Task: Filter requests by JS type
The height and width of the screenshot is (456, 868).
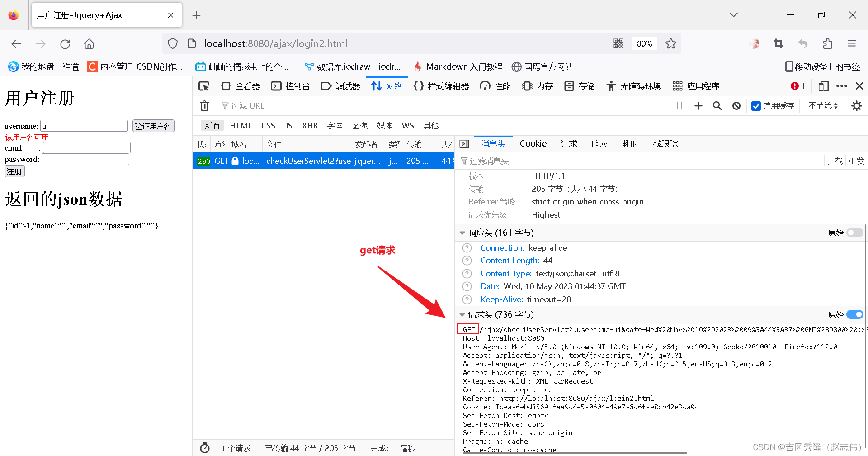Action: coord(288,126)
